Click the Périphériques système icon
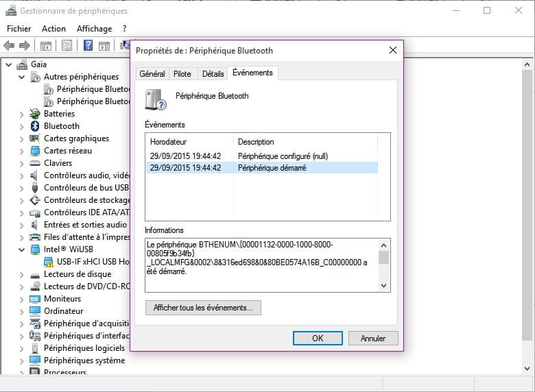This screenshot has height=392, width=535. (35, 360)
